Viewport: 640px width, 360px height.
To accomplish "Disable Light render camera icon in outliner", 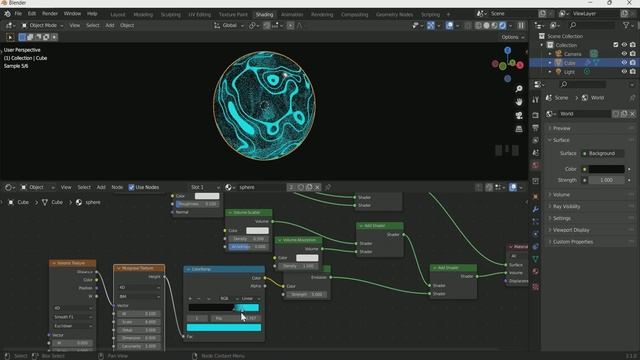I will (x=633, y=72).
